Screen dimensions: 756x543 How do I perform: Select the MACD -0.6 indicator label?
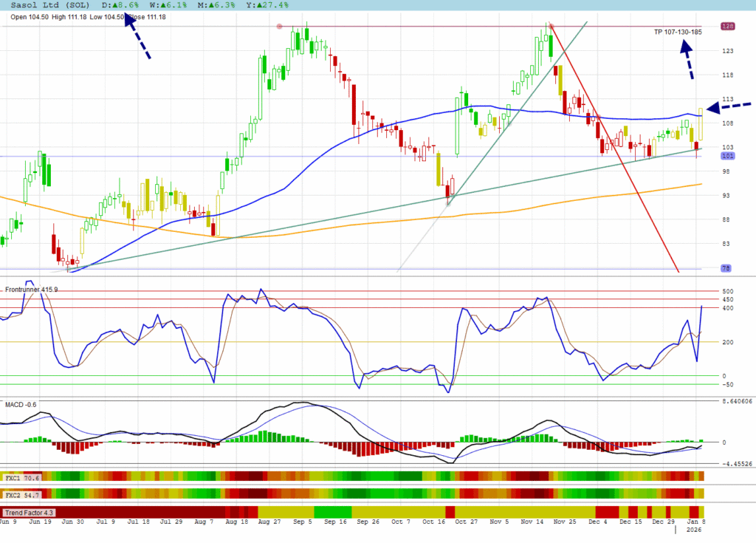point(21,404)
